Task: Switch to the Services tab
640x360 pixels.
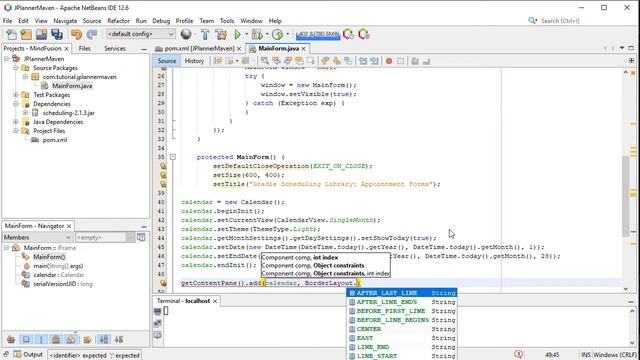Action: point(115,48)
